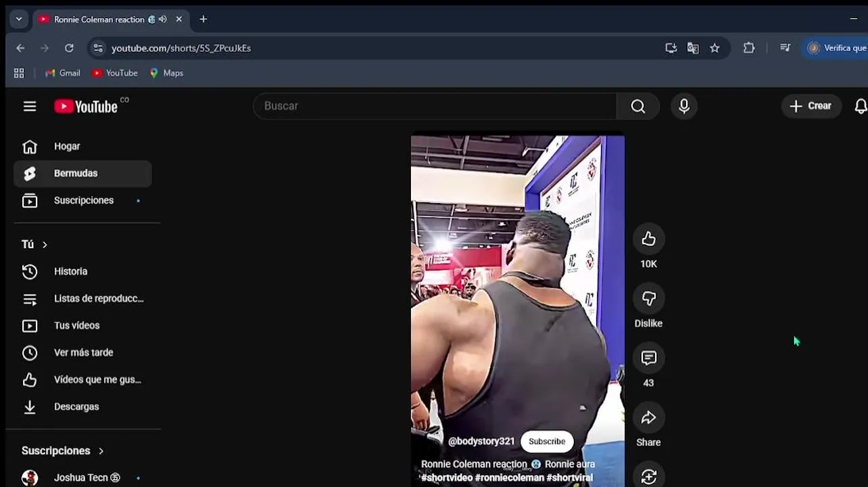Minimize the browser window
The image size is (868, 487).
pyautogui.click(x=853, y=19)
